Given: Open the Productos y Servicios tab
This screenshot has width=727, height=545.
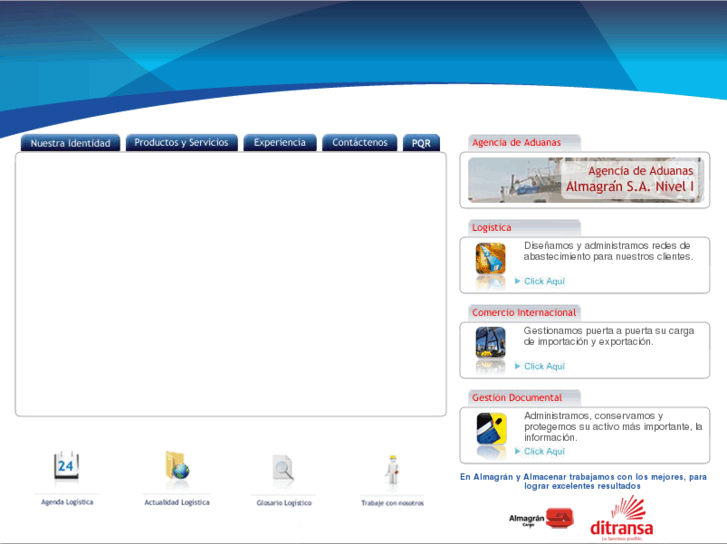Looking at the screenshot, I should click(181, 142).
